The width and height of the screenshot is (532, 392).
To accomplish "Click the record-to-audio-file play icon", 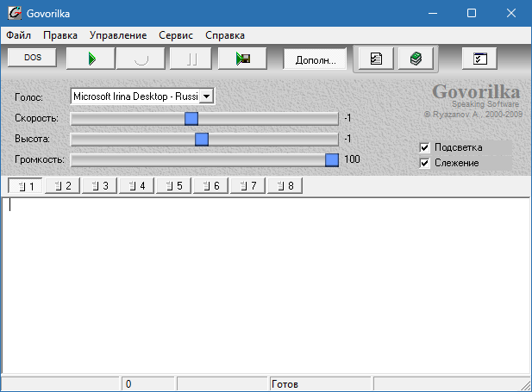I will coord(242,59).
